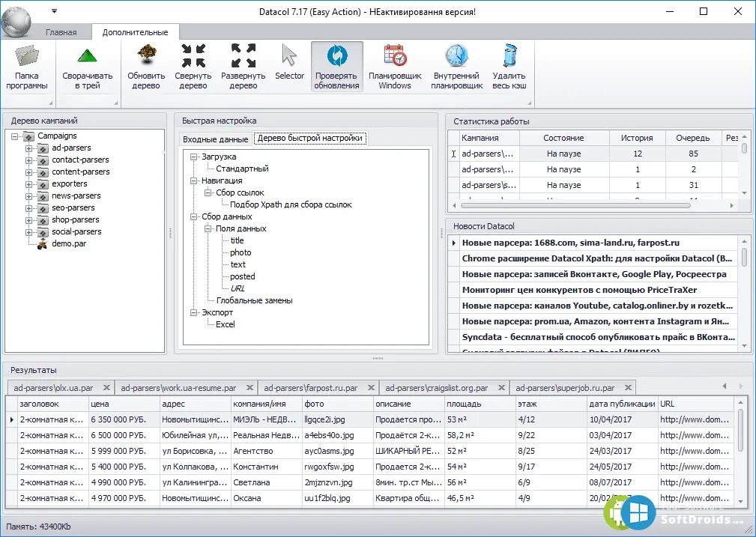The height and width of the screenshot is (537, 756).
Task: Select the demo.par campaign file icon
Action: tap(43, 243)
